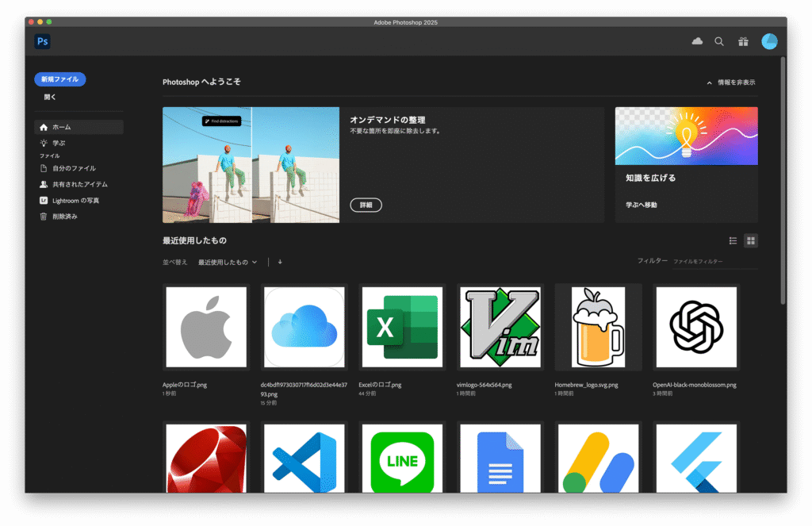This screenshot has height=526, width=812.
Task: Click the 詳細 button on the banner
Action: click(366, 205)
